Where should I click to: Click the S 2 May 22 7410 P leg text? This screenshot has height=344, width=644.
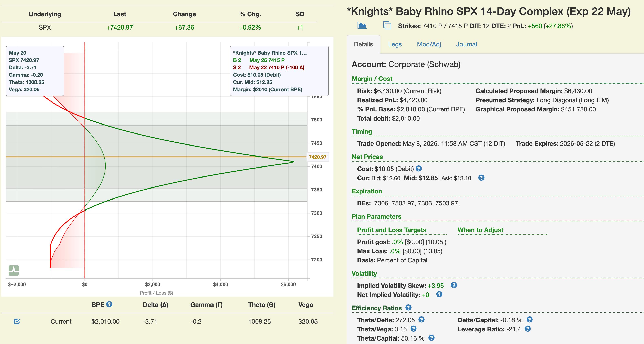269,67
